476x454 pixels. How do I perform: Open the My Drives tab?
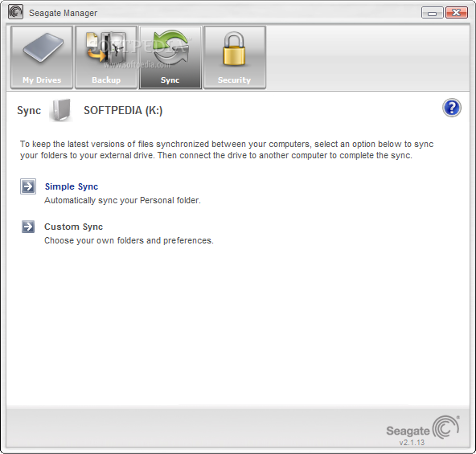[42, 57]
